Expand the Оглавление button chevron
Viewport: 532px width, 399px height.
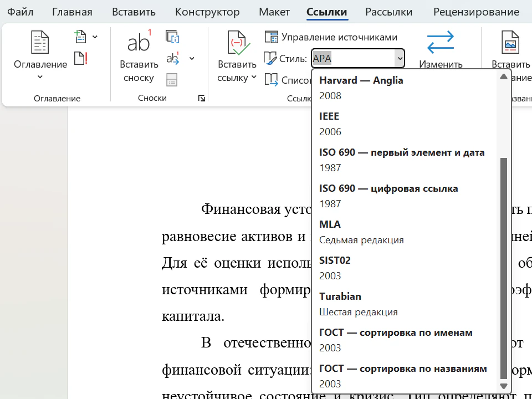click(x=40, y=77)
